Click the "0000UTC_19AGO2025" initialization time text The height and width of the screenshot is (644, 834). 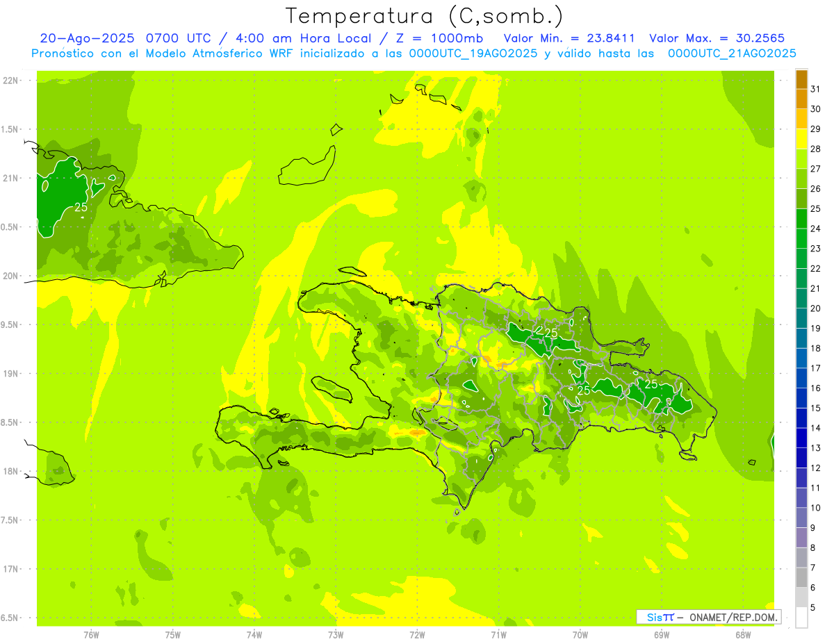click(x=473, y=53)
